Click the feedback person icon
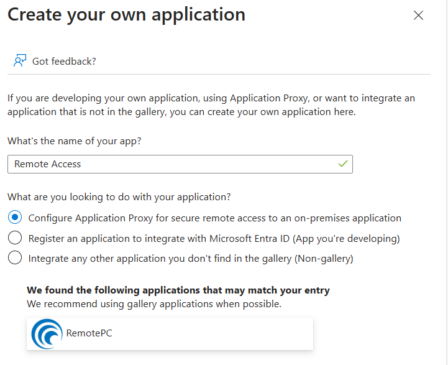 (x=20, y=61)
